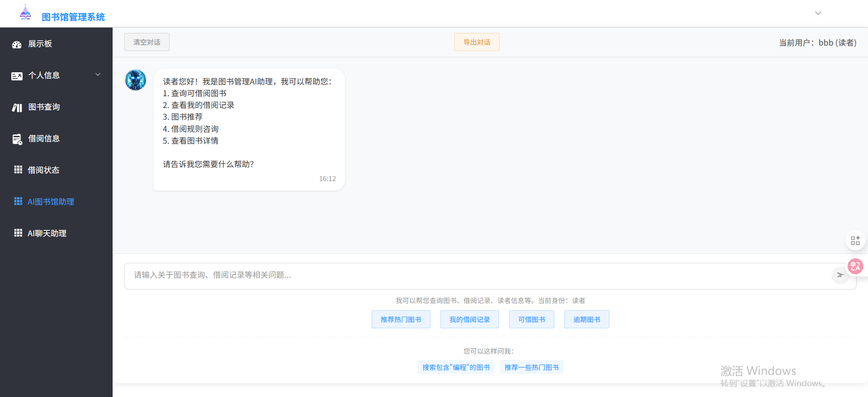This screenshot has width=868, height=397.
Task: Click the 搜索包含"编程"的图书 suggestion
Action: coord(456,367)
